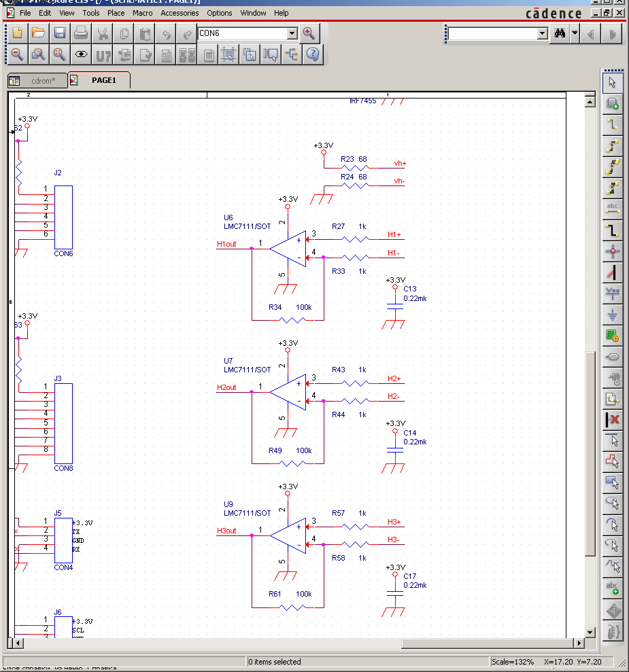Open the search text dropdown arrow
629x672 pixels.
click(542, 34)
